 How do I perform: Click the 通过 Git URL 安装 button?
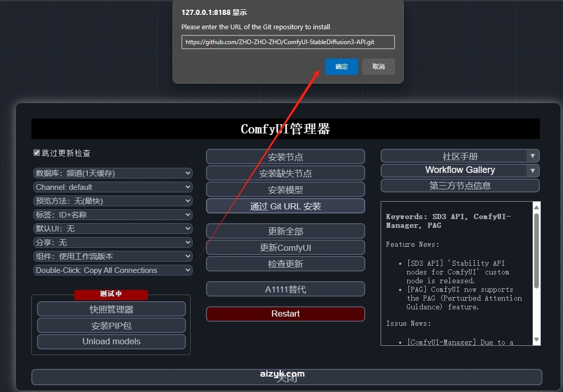[285, 206]
